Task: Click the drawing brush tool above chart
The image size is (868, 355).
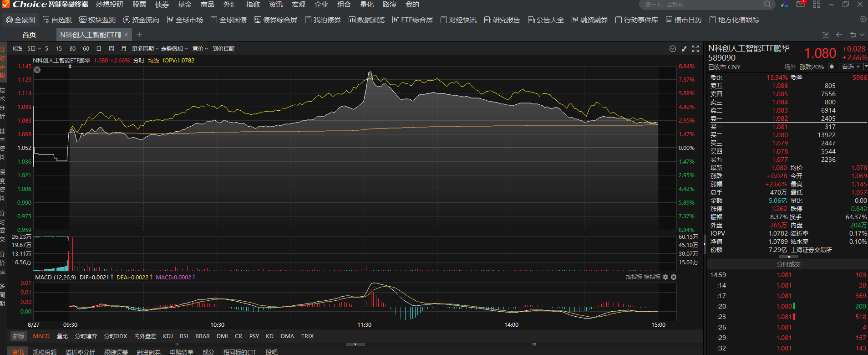Action: click(684, 49)
